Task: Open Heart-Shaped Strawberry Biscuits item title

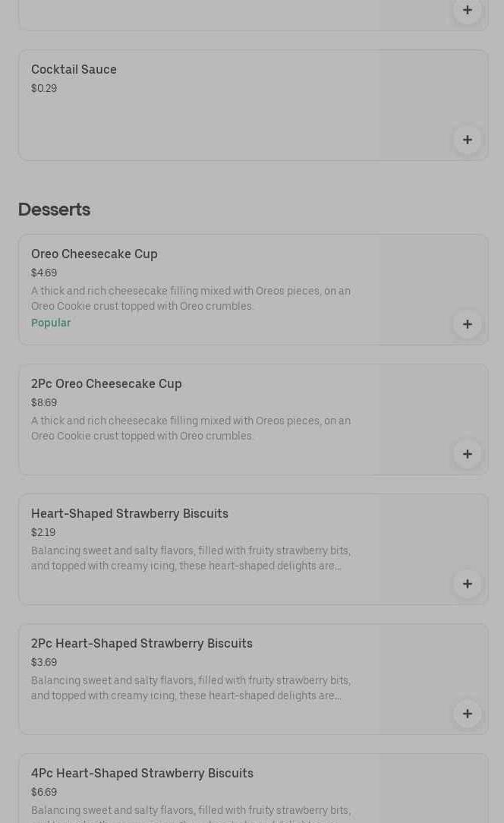Action: pyautogui.click(x=129, y=513)
